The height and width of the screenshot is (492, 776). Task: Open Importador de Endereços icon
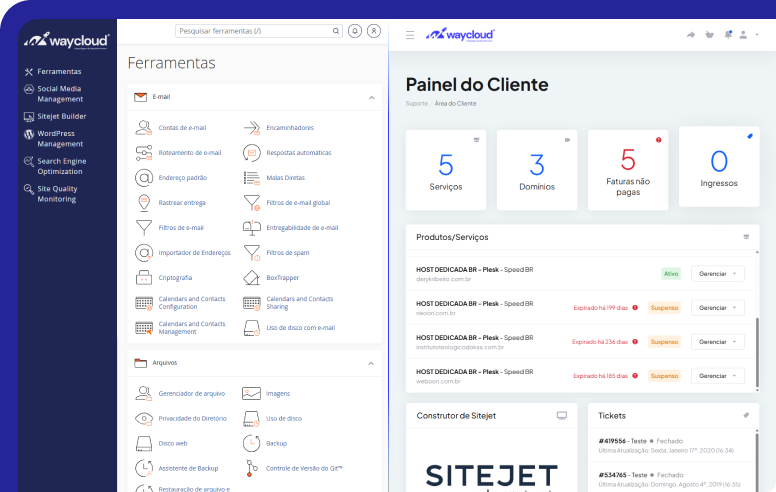pos(144,253)
